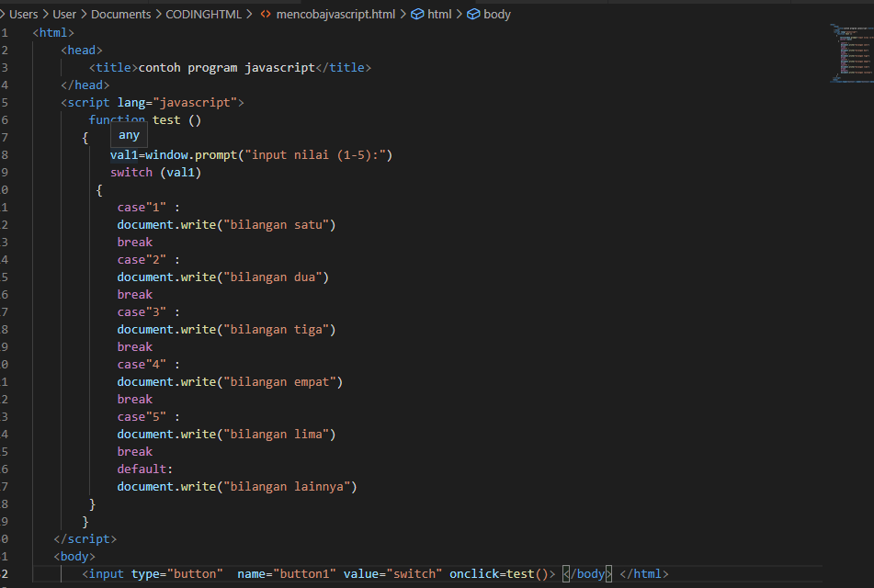
Task: Open the "Documents" breadcrumb dropdown
Action: coord(121,14)
